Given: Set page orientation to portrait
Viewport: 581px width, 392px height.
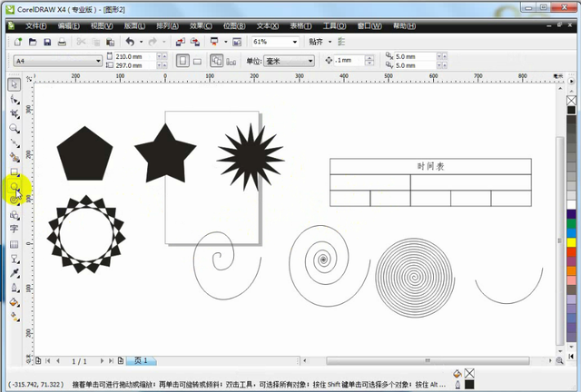Looking at the screenshot, I should point(182,61).
